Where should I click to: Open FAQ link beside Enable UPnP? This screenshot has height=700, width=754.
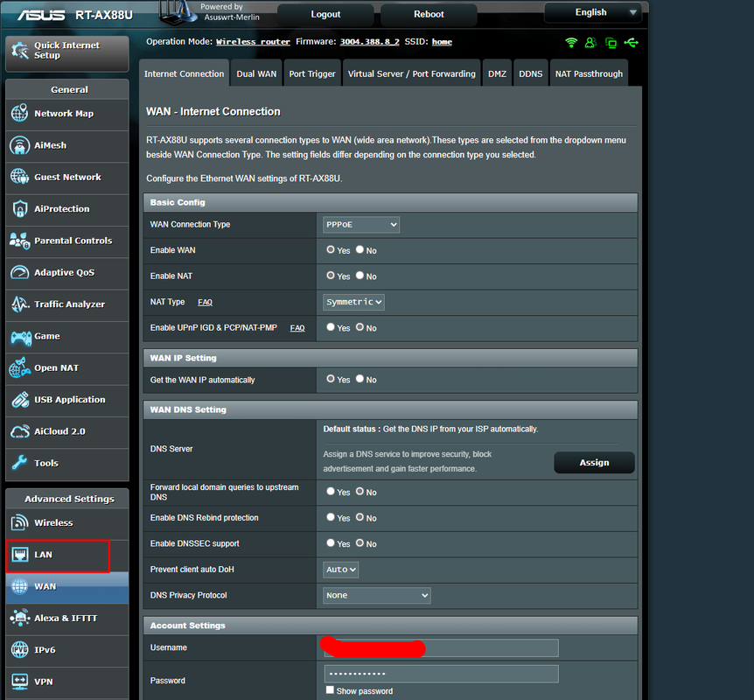(297, 328)
